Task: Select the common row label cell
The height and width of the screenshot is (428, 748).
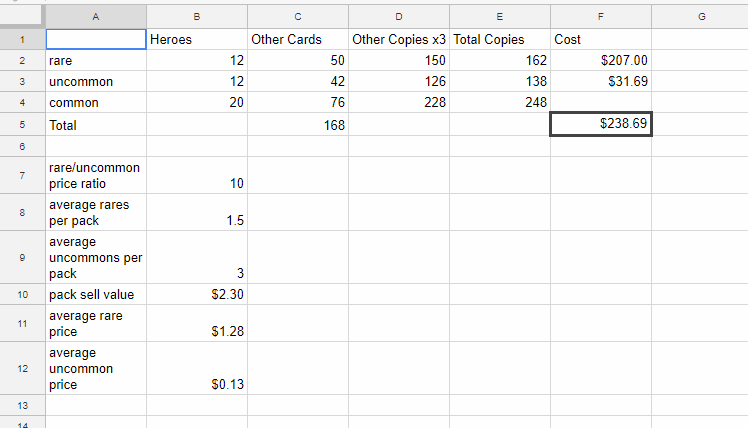Action: (96, 102)
